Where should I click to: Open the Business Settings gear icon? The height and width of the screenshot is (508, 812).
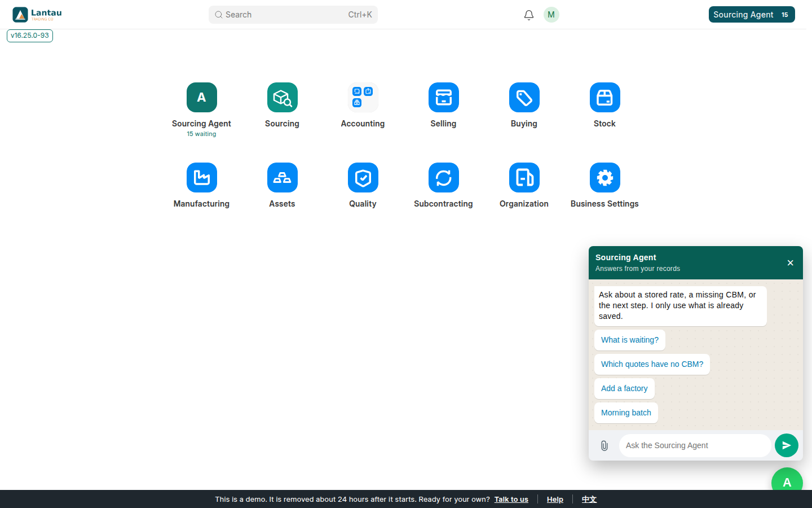click(x=604, y=178)
